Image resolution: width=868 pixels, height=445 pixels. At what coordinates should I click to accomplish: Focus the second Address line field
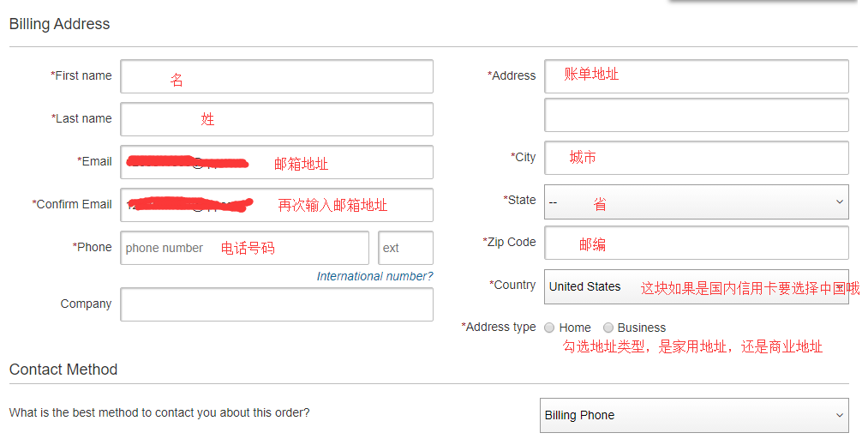696,115
